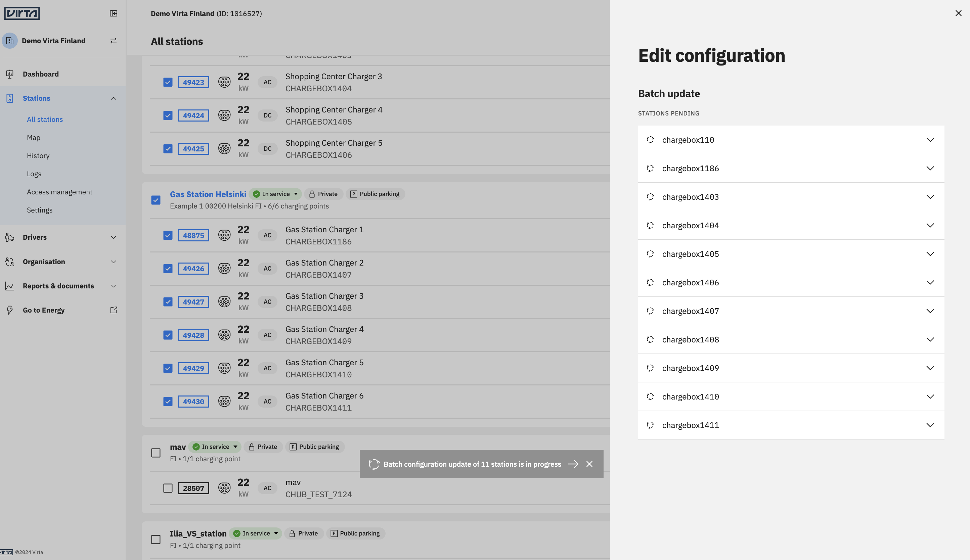Expand the chargebox1186 pending row
Viewport: 970px width, 560px height.
coord(791,169)
